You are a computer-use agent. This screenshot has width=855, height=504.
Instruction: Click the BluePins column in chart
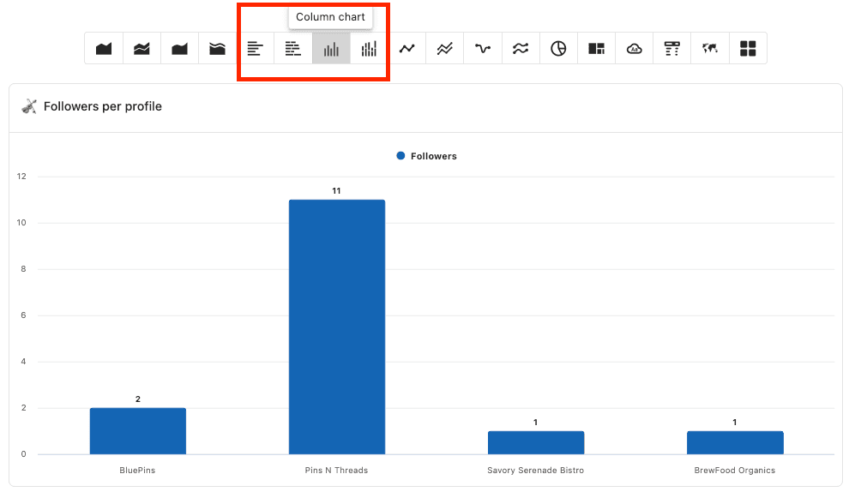point(137,430)
